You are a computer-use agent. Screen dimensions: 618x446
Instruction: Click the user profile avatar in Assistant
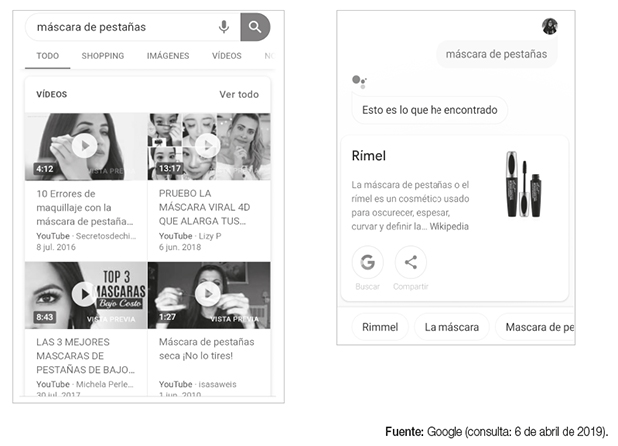(550, 26)
